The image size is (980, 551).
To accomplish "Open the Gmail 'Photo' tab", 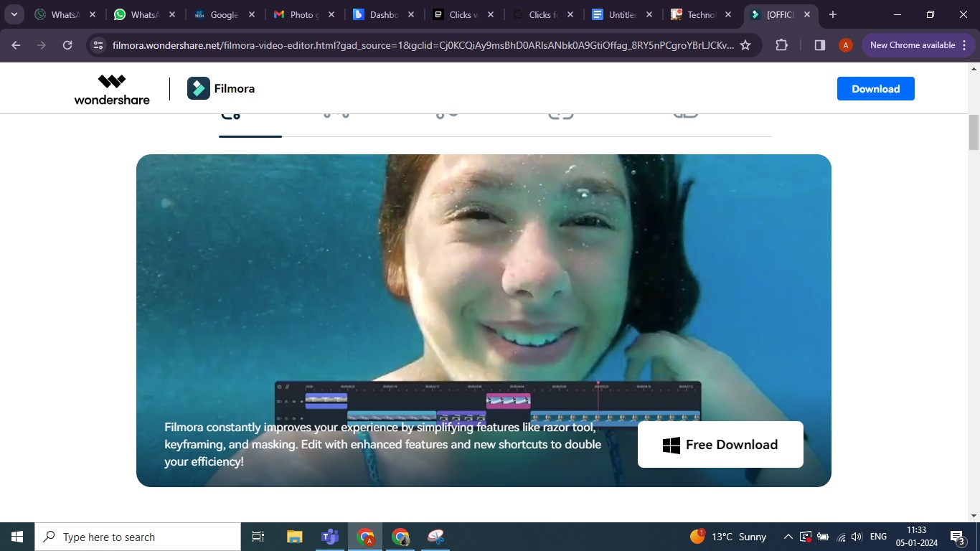I will coord(303,14).
